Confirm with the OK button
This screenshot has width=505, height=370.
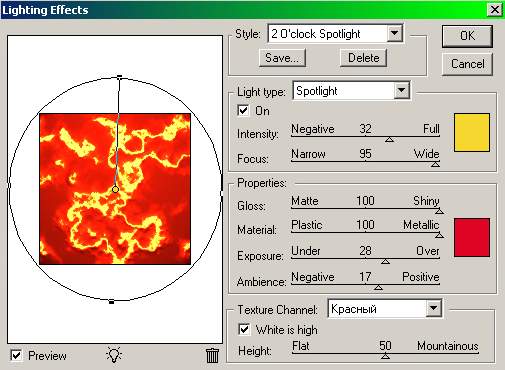coord(467,36)
